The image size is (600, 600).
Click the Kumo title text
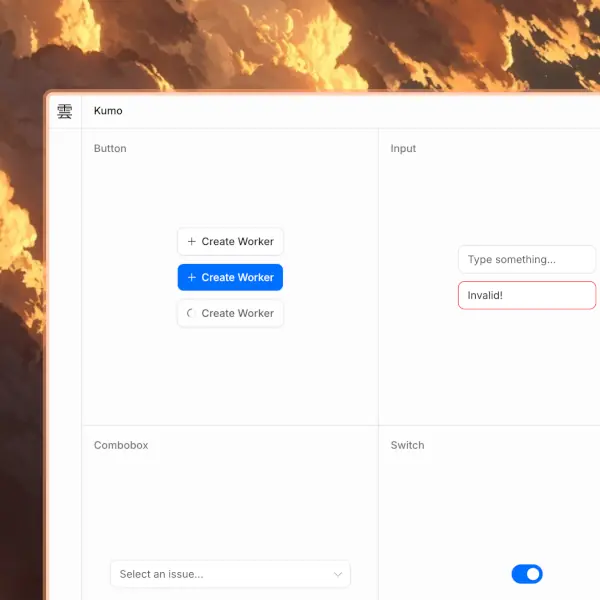pyautogui.click(x=108, y=111)
